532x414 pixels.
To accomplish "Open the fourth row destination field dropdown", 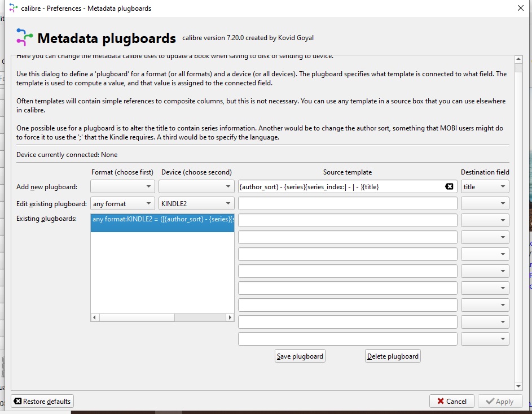I will 485,237.
